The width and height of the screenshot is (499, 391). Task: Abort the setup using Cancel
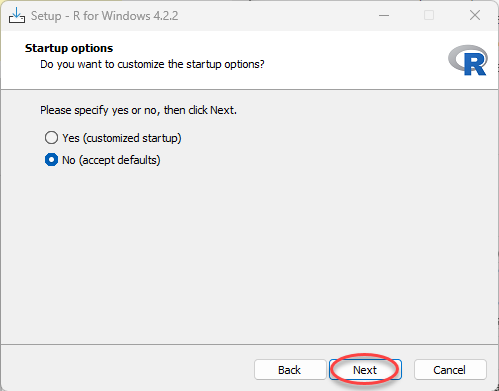tap(450, 370)
